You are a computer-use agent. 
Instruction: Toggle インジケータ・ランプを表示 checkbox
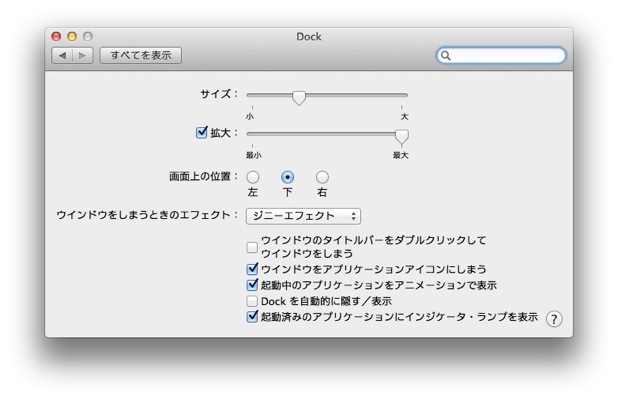(252, 317)
